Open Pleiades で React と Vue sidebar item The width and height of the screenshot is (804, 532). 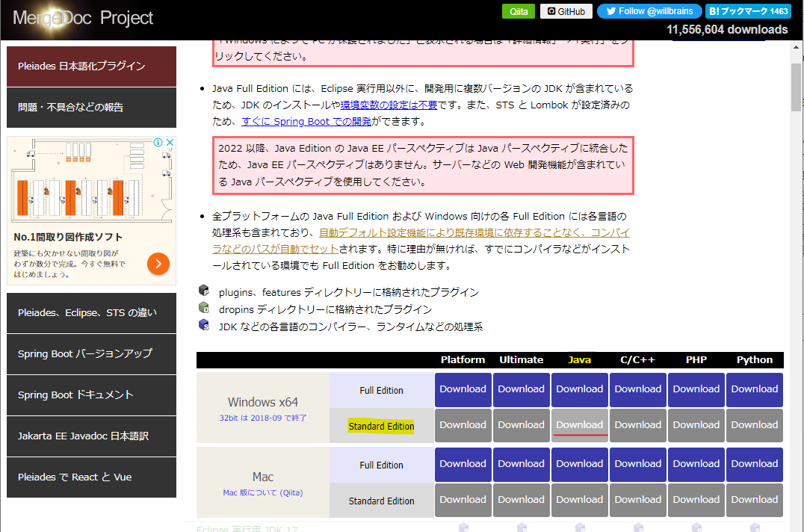click(91, 477)
